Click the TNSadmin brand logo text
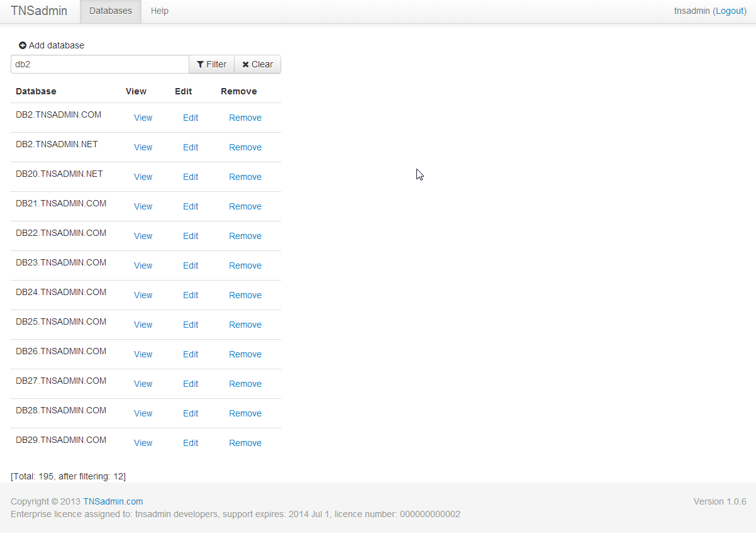The height and width of the screenshot is (536, 756). tap(39, 11)
